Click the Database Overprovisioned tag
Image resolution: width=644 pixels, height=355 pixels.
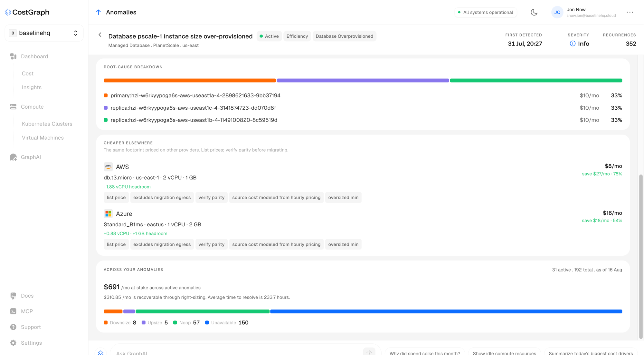click(345, 36)
